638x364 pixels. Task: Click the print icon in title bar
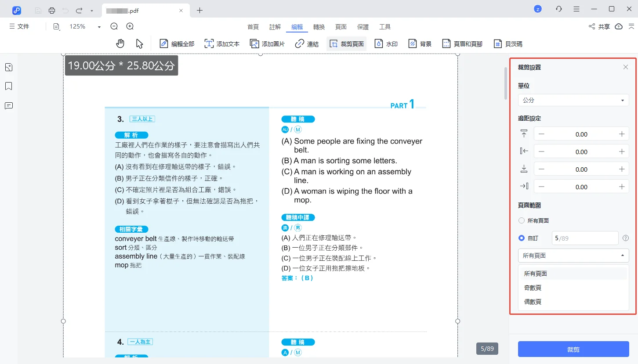pyautogui.click(x=52, y=10)
